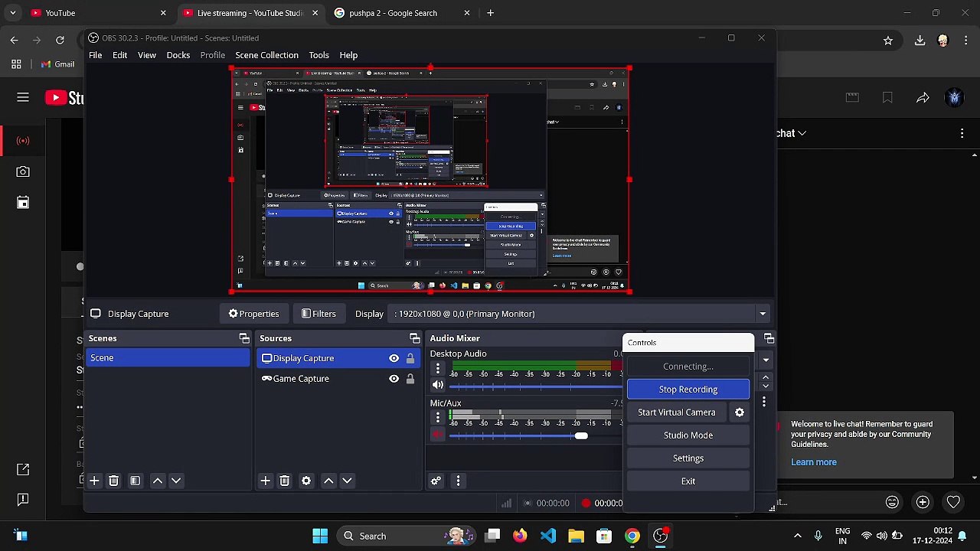Move source up in Sources panel

pos(328,481)
